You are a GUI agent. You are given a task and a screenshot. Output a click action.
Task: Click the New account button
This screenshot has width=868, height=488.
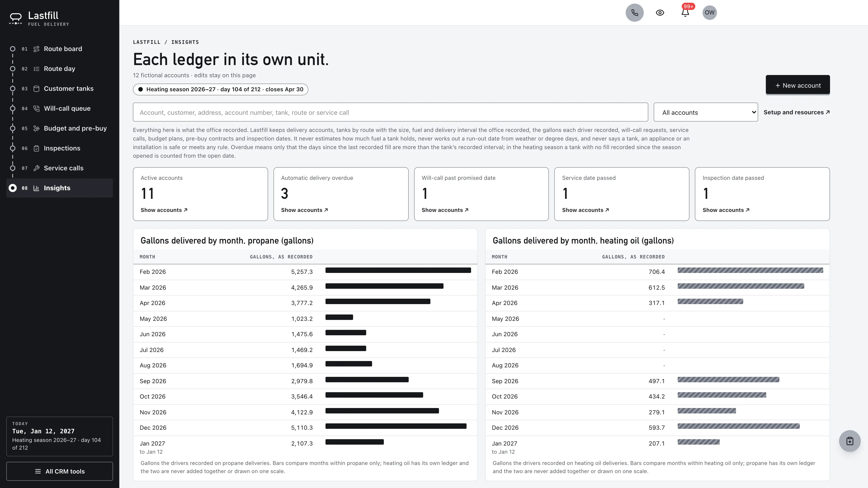(797, 85)
